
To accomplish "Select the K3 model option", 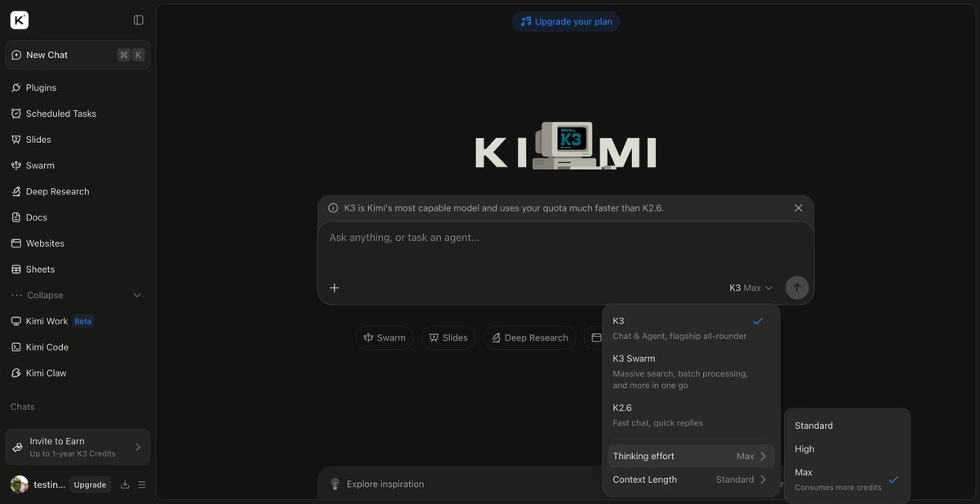I will pos(691,328).
